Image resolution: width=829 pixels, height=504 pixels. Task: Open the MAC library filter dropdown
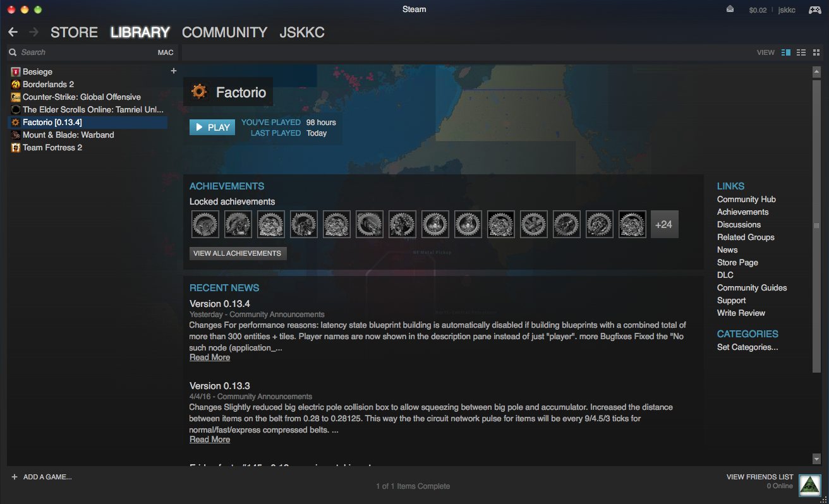(166, 52)
